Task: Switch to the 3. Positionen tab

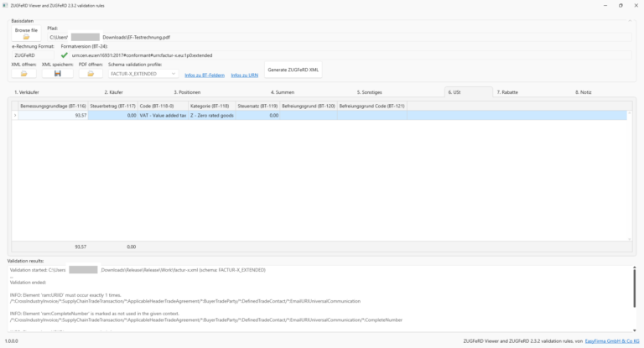Action: (x=187, y=92)
